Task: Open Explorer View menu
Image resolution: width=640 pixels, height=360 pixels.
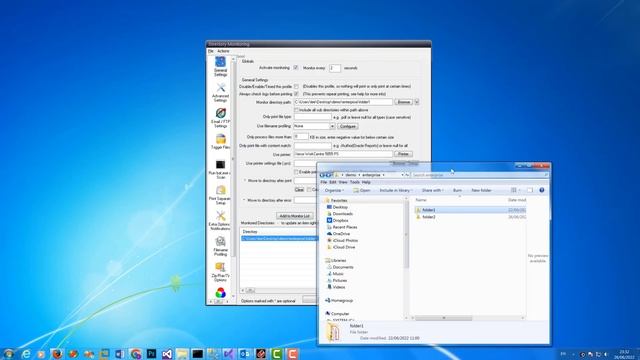Action: pos(343,182)
